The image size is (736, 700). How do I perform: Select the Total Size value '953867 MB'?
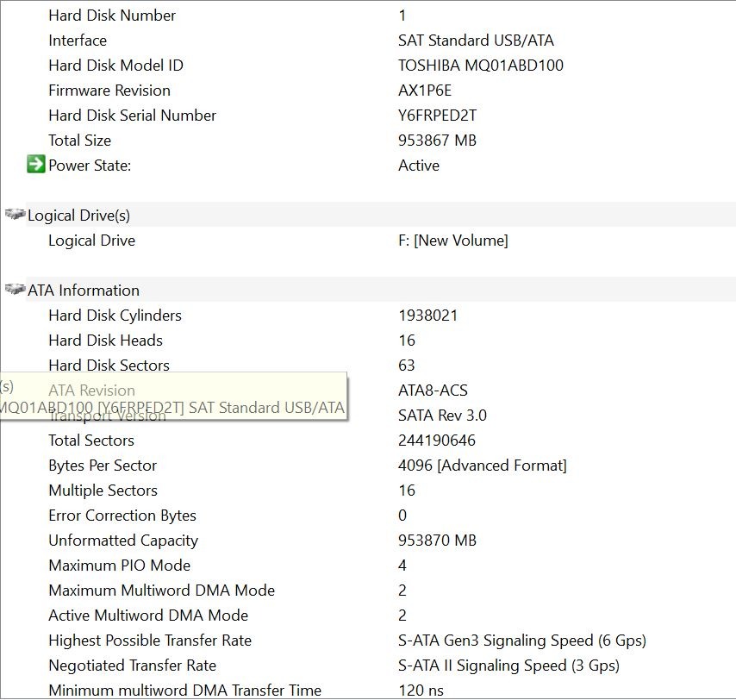[438, 141]
